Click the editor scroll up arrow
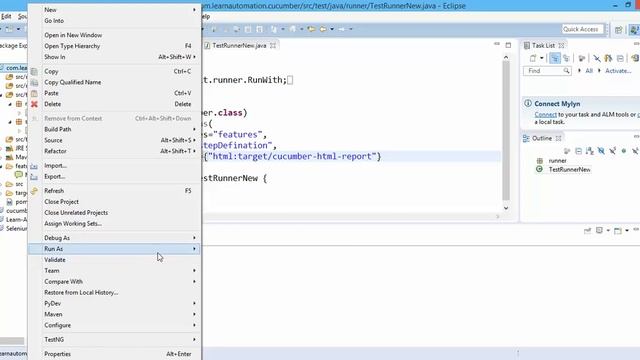Image resolution: width=640 pixels, height=360 pixels. pyautogui.click(x=506, y=58)
